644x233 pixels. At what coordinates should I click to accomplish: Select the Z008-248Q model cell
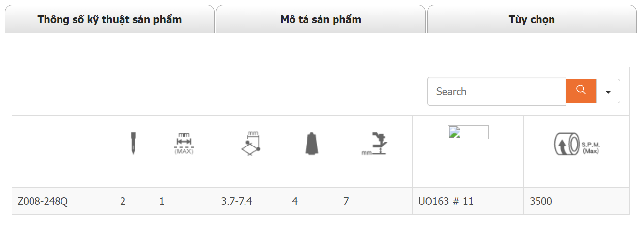(63, 201)
